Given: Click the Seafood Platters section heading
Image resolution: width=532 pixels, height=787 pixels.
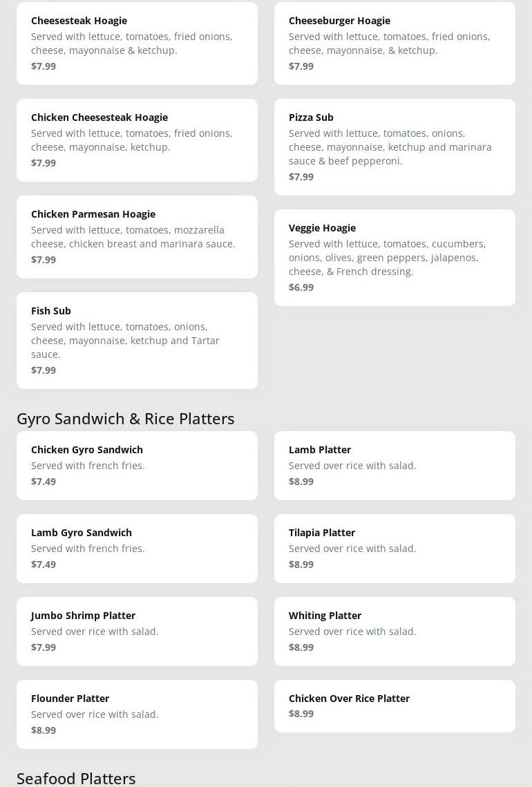Looking at the screenshot, I should pyautogui.click(x=76, y=779).
